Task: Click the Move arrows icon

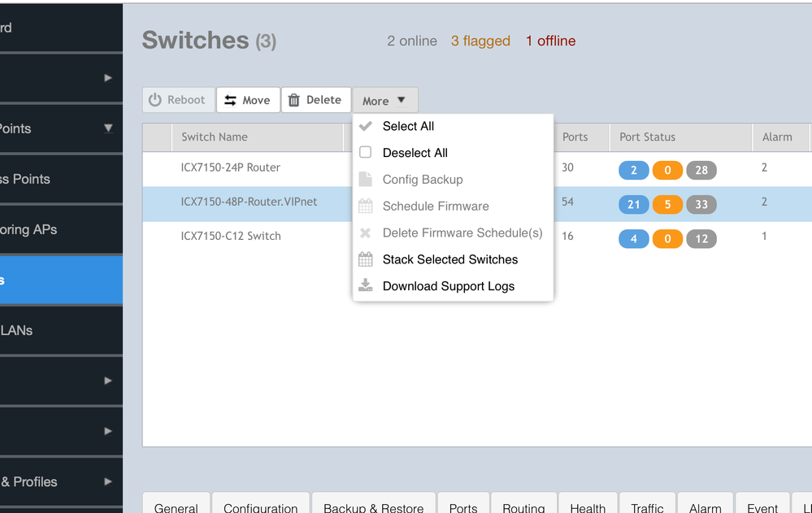Action: coord(231,100)
